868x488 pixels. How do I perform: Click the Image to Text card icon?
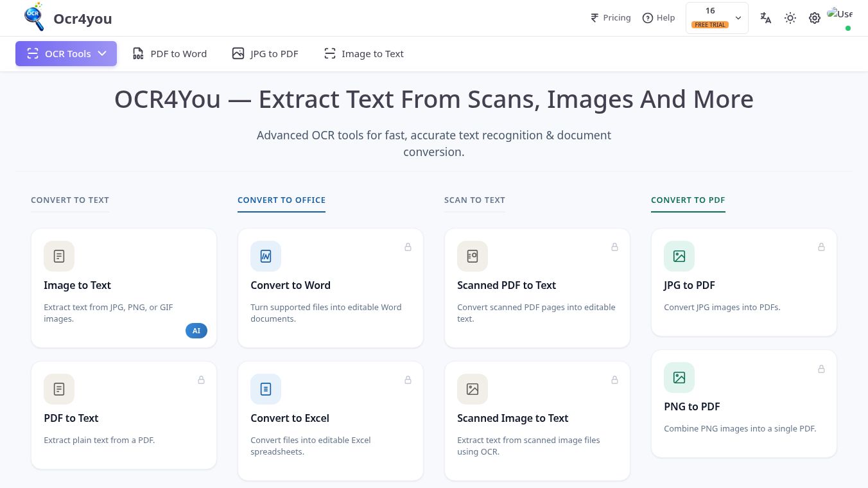click(x=59, y=256)
